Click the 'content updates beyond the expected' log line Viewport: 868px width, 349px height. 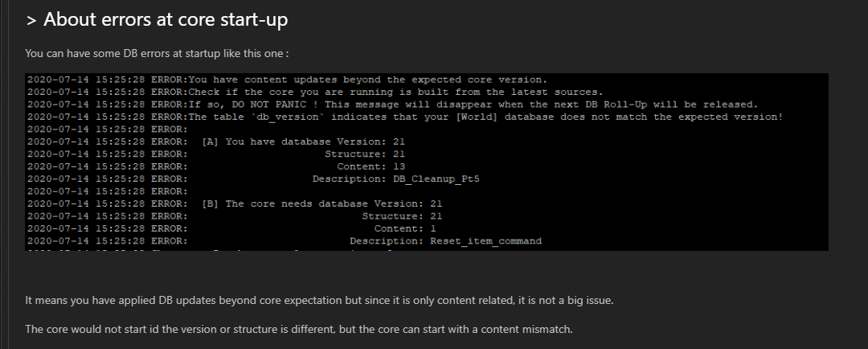(287, 80)
